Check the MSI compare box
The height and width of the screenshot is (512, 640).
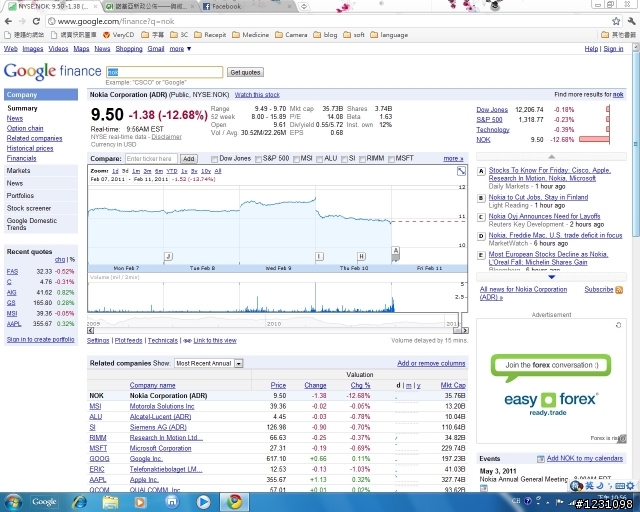click(296, 159)
